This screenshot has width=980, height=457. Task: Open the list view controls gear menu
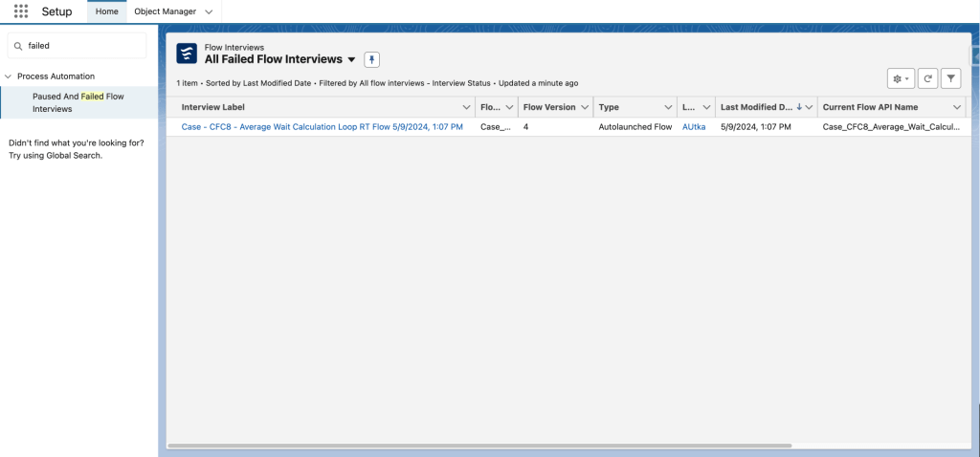pyautogui.click(x=901, y=78)
